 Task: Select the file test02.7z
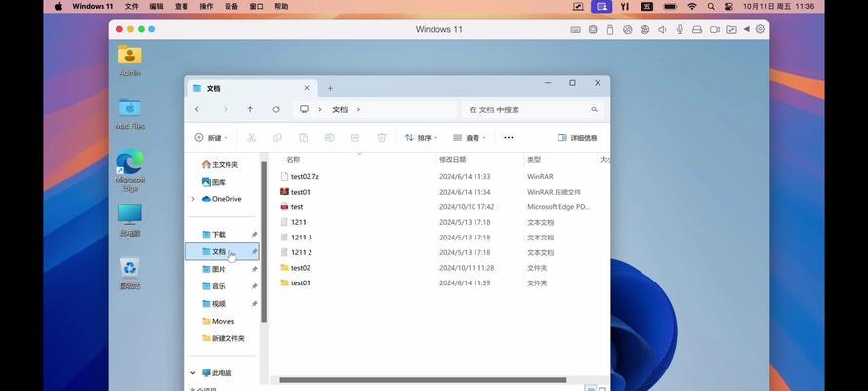pyautogui.click(x=300, y=176)
